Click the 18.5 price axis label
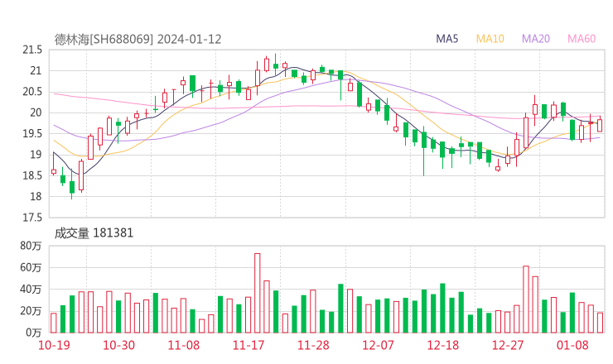This screenshot has width=613, height=364. 32,175
